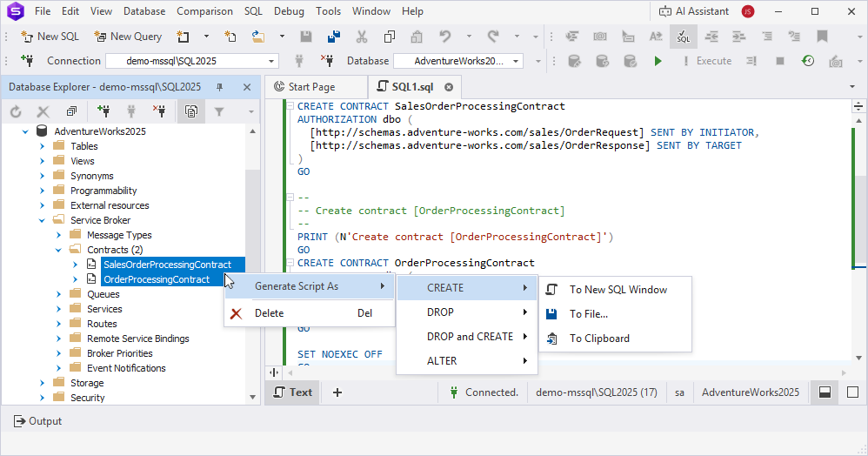This screenshot has height=456, width=868.
Task: Click the Filter funnel icon in Explorer
Action: tap(219, 112)
